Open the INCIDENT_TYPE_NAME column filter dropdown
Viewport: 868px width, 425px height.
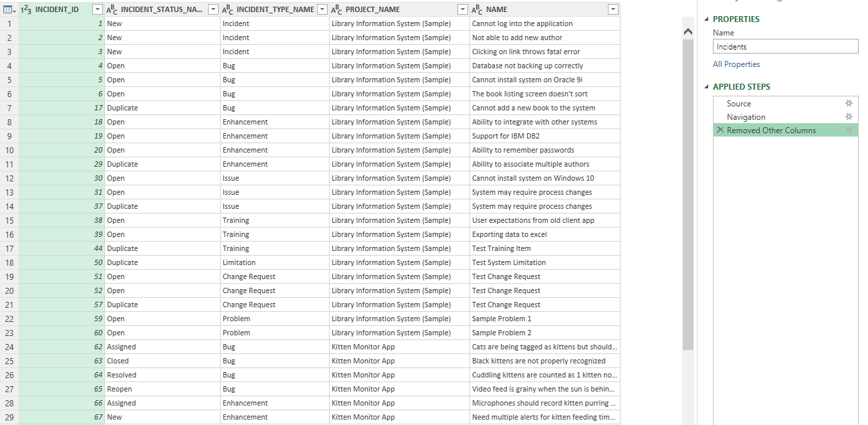[x=322, y=9]
